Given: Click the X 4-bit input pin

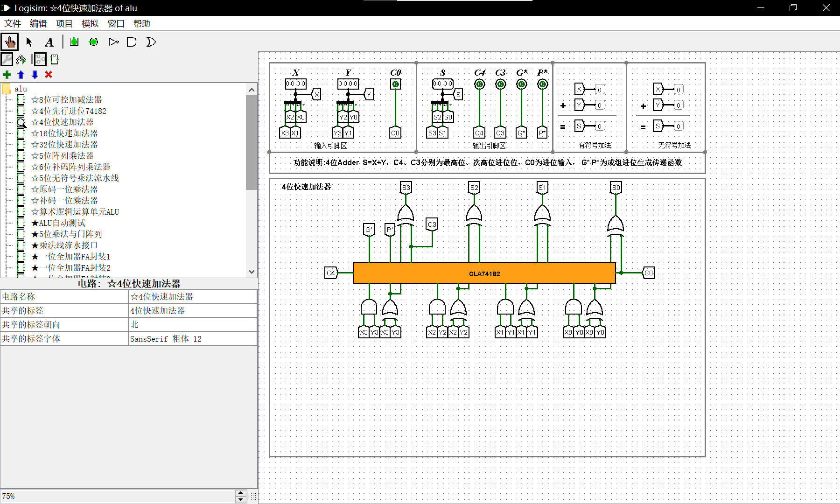Looking at the screenshot, I should [x=296, y=84].
